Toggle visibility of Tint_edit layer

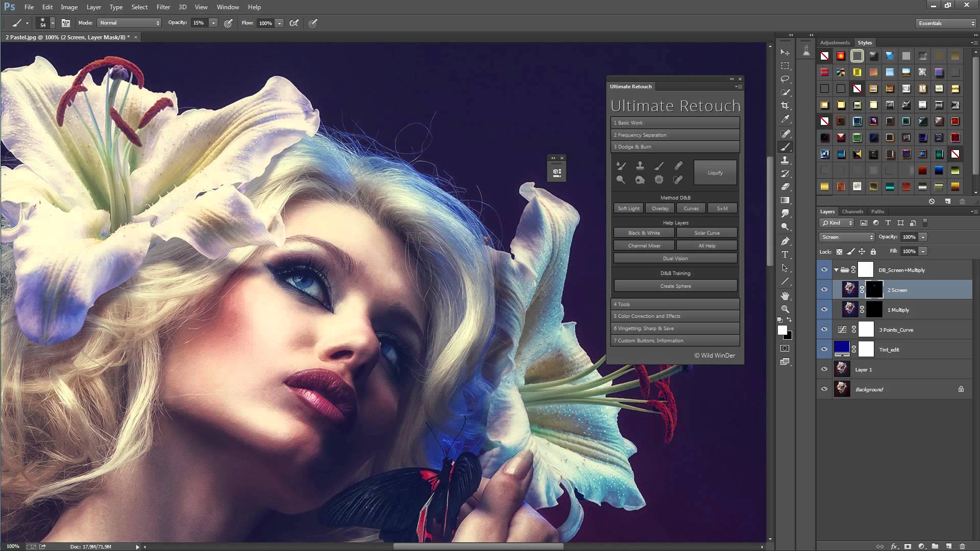[x=824, y=349]
